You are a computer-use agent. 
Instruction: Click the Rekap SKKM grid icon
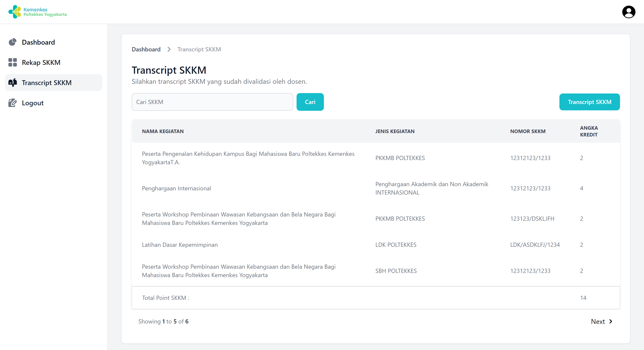pyautogui.click(x=12, y=62)
